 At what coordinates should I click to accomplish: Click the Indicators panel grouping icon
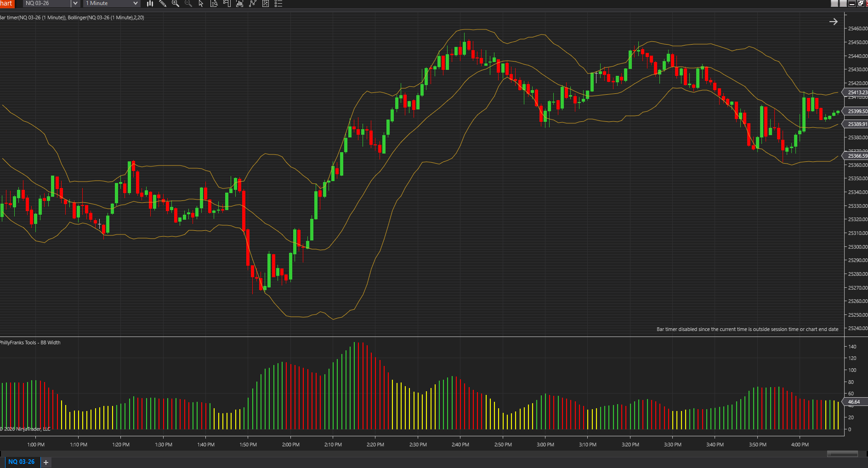pos(227,4)
